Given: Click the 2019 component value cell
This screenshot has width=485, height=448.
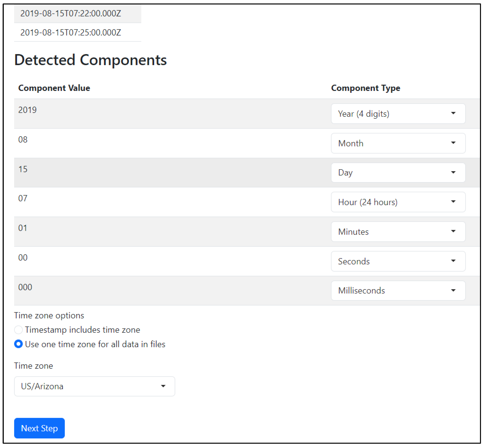Looking at the screenshot, I should click(27, 110).
